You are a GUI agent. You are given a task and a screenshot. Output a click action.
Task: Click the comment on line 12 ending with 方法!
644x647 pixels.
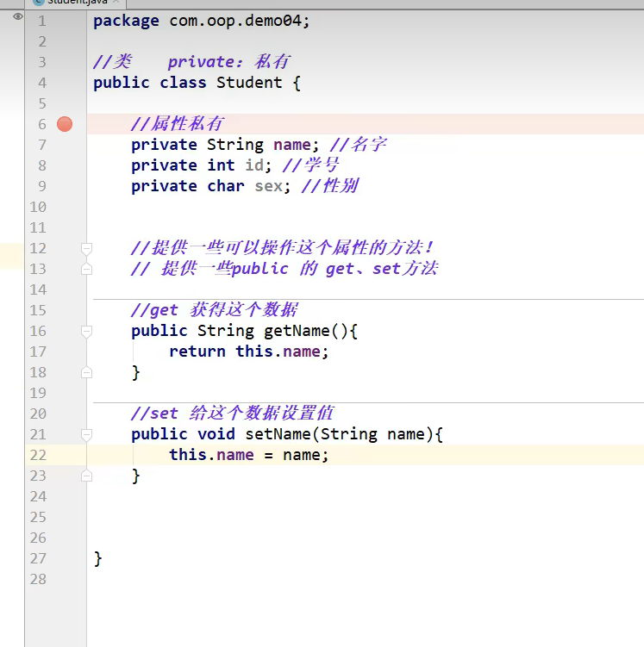(x=283, y=247)
